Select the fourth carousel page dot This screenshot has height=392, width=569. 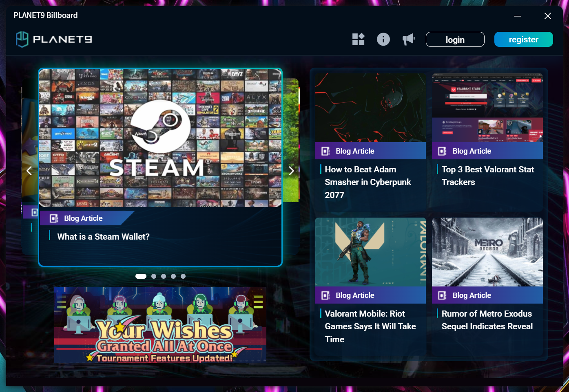pos(173,276)
